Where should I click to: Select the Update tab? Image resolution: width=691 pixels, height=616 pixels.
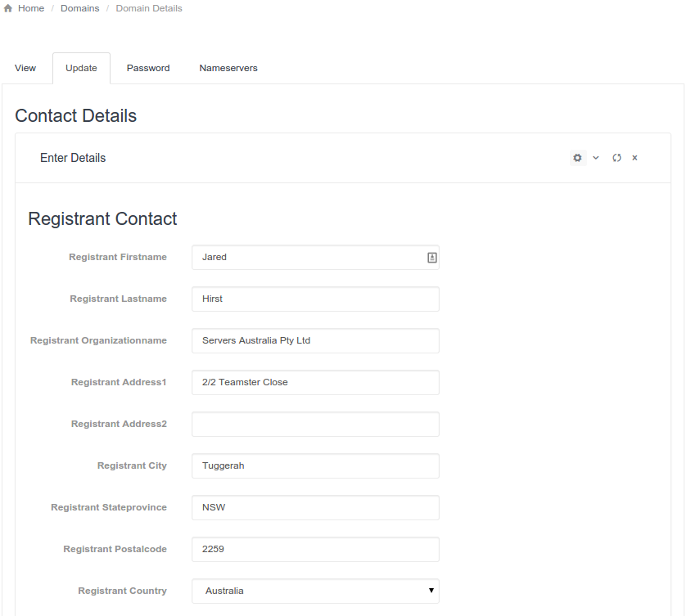(x=81, y=68)
